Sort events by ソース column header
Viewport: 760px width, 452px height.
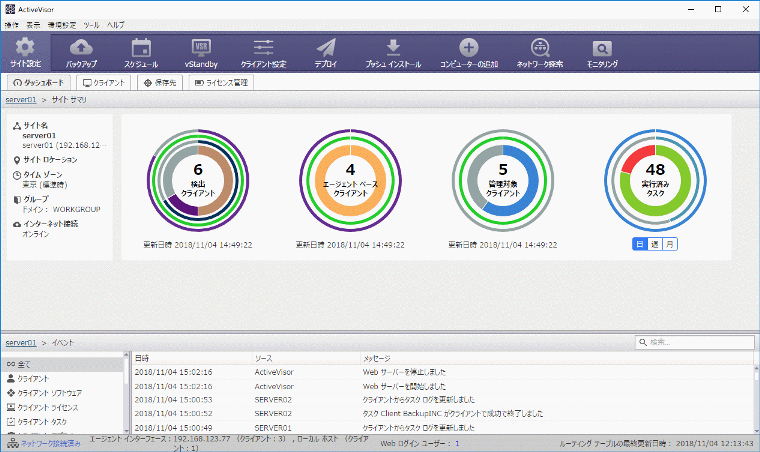coord(305,358)
